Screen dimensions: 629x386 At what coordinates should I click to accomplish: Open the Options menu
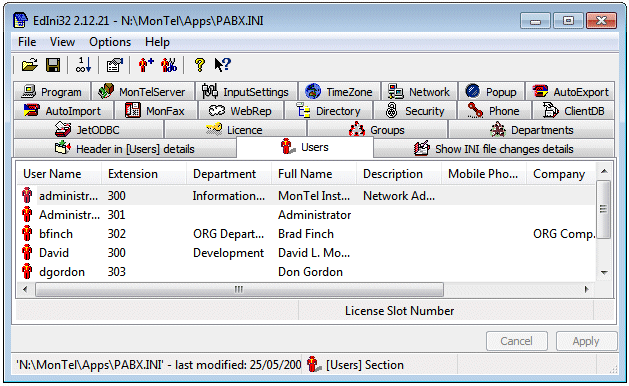tap(110, 42)
